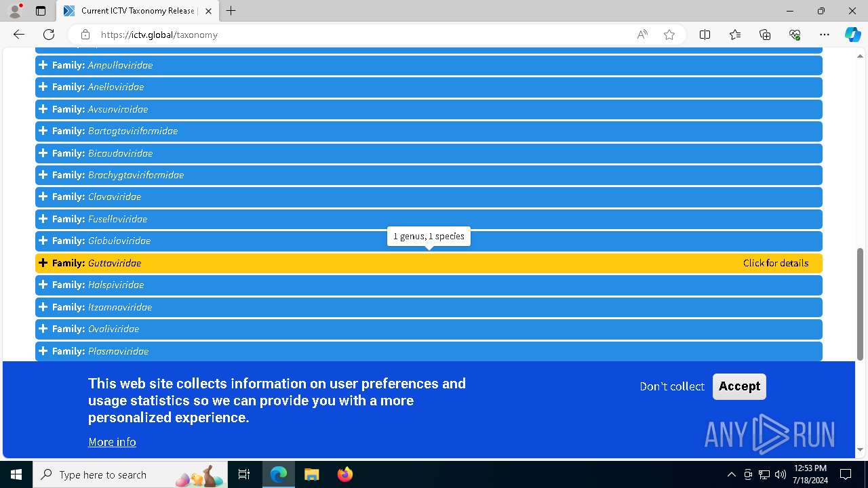Screen dimensions: 868x488
Task: Open Task View
Action: pyautogui.click(x=244, y=474)
